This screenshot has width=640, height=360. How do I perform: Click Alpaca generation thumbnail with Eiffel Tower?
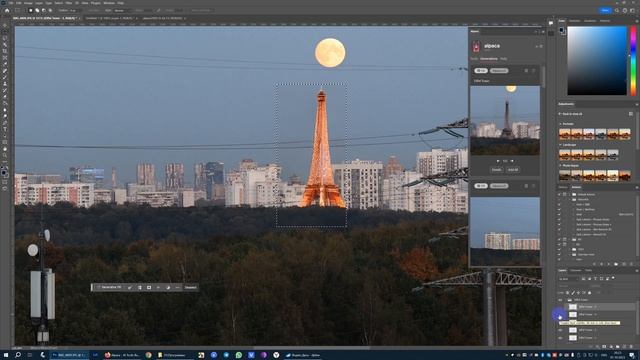click(505, 120)
